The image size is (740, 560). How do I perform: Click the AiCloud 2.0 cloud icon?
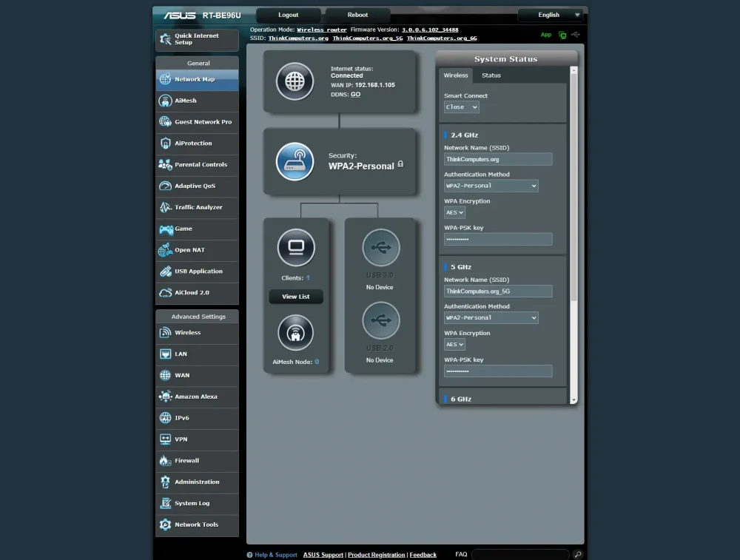click(x=165, y=292)
